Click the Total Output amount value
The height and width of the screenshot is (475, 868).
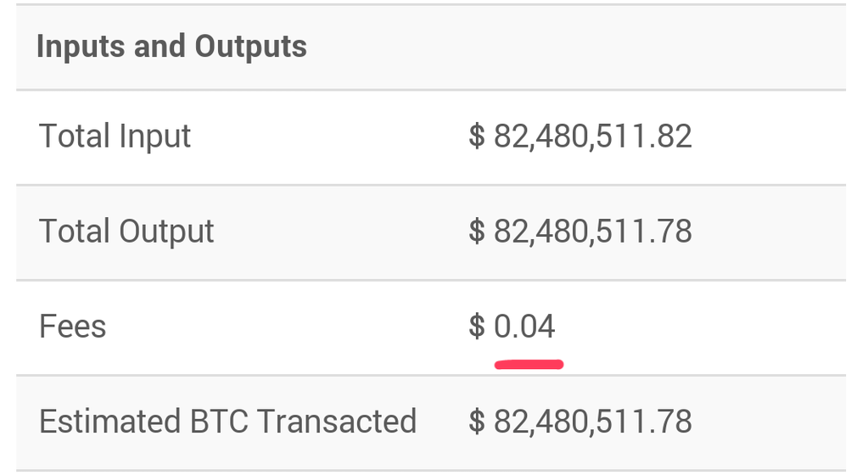click(580, 232)
